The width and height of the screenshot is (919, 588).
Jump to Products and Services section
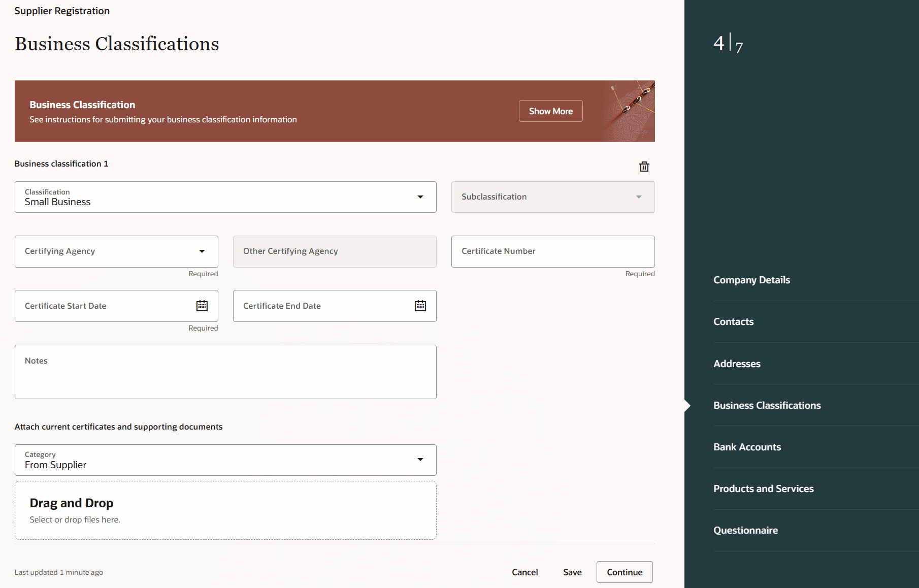pos(764,488)
